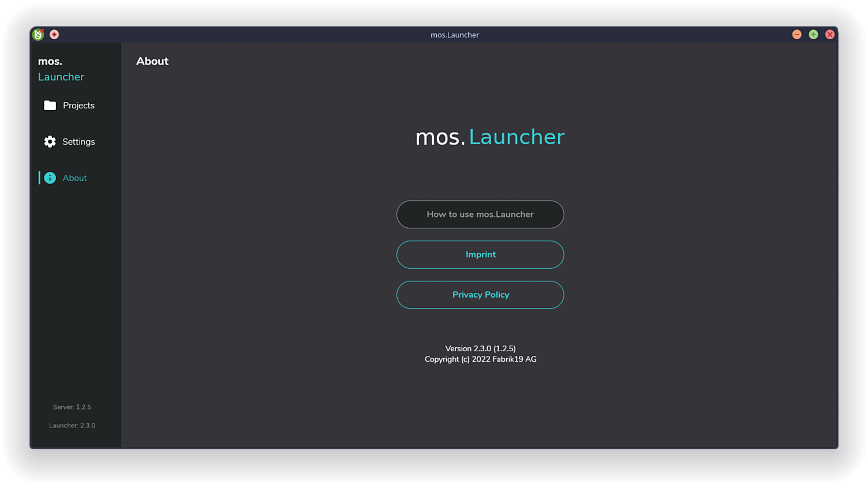Click the small red pin icon in titlebar

pos(54,35)
